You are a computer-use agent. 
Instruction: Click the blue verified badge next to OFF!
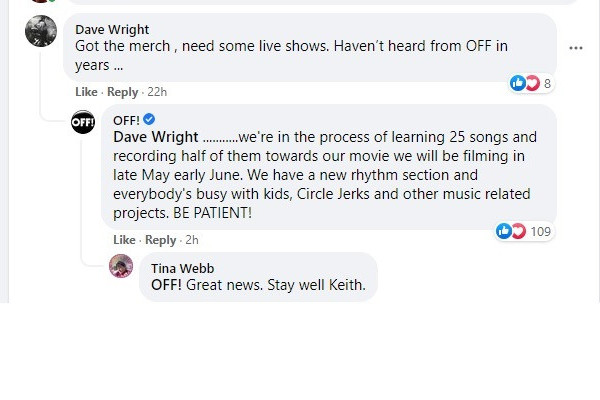click(x=149, y=120)
